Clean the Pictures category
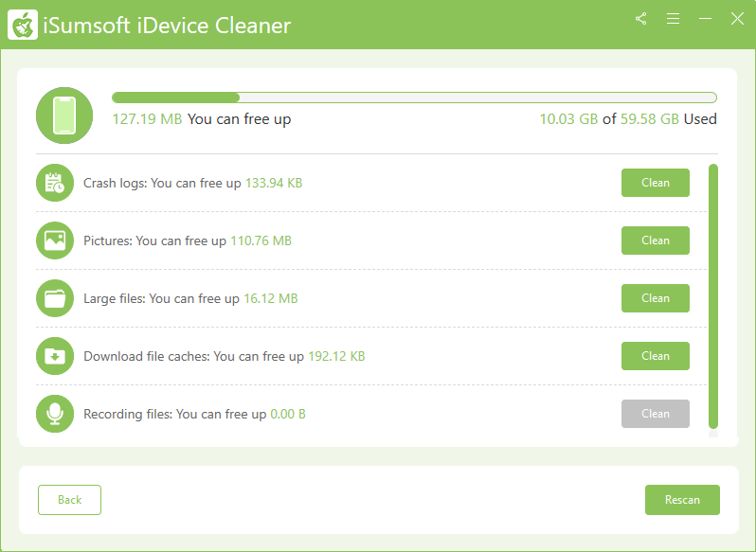Image resolution: width=756 pixels, height=552 pixels. pyautogui.click(x=656, y=240)
